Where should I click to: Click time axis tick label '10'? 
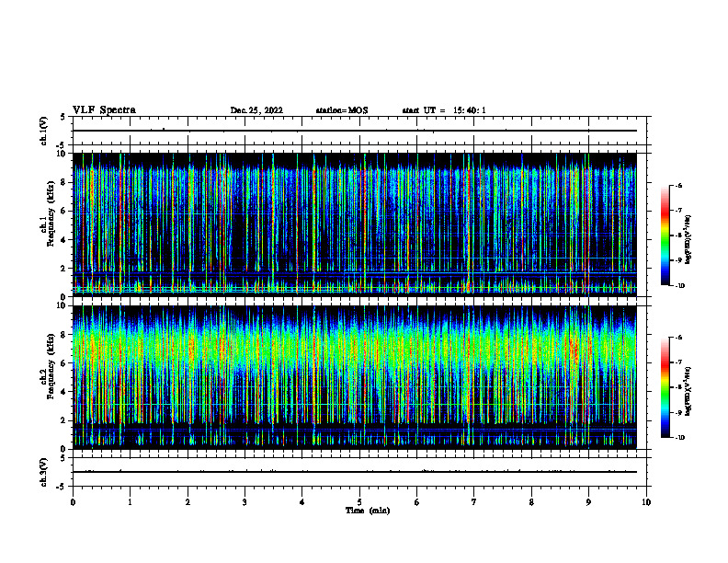point(646,502)
